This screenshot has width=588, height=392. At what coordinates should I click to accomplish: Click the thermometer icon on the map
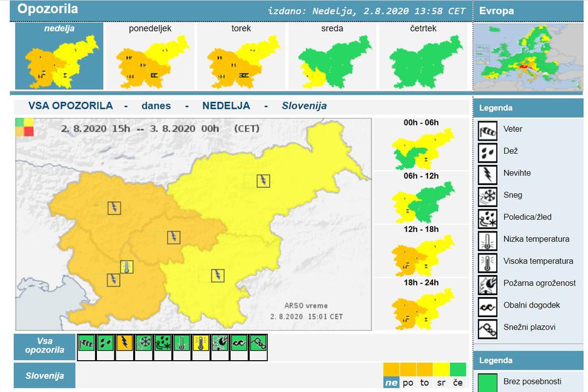126,268
